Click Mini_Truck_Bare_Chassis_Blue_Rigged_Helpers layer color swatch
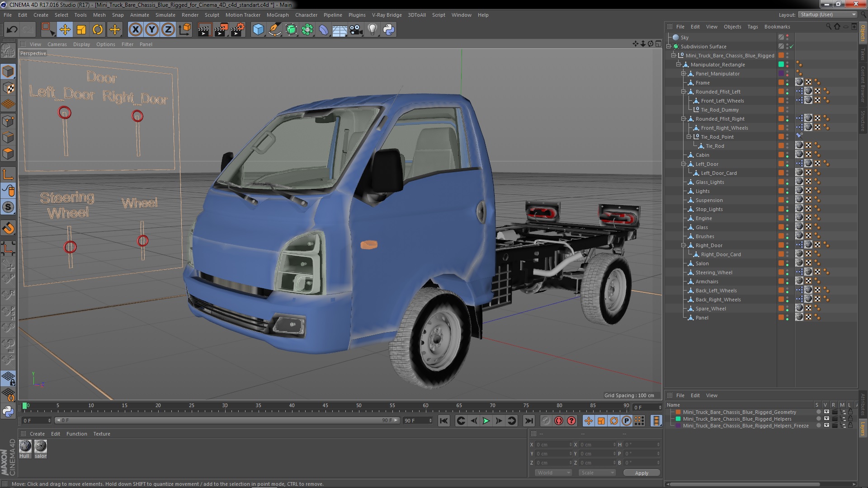 (678, 419)
